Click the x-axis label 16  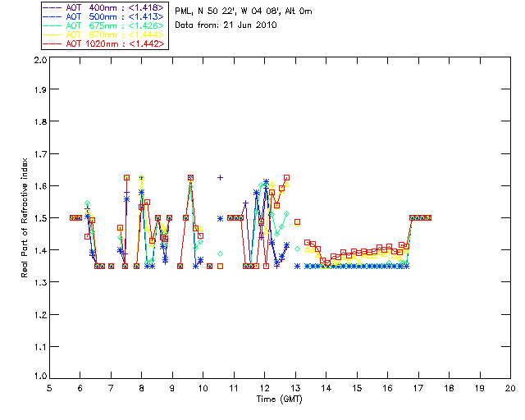point(388,388)
